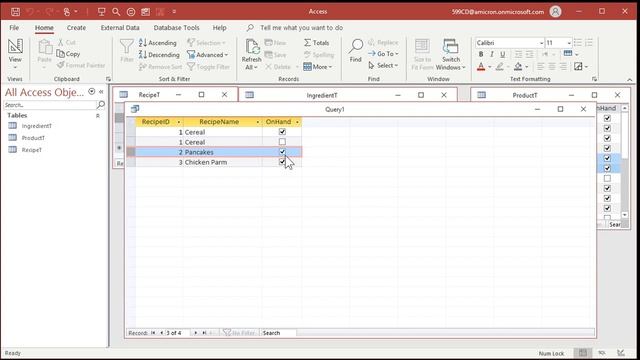Sort records Ascending
The width and height of the screenshot is (640, 360).
point(158,42)
